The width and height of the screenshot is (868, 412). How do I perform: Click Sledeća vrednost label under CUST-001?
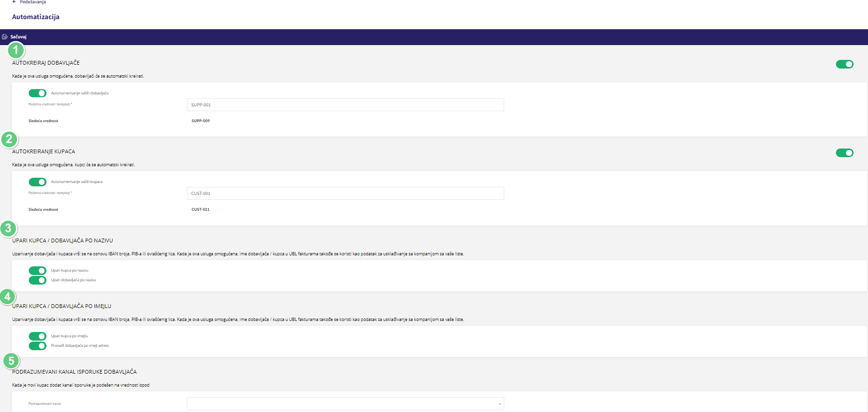[43, 209]
